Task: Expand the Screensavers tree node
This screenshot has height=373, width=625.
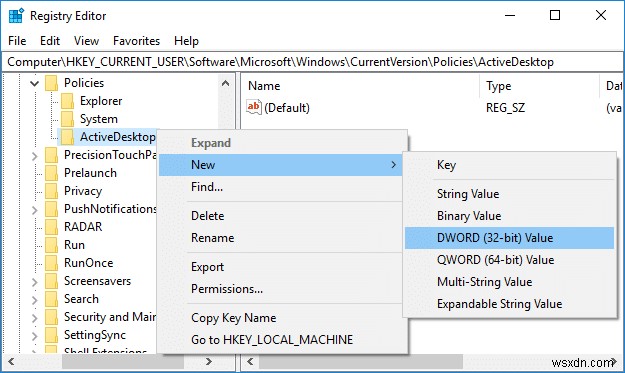Action: point(35,282)
